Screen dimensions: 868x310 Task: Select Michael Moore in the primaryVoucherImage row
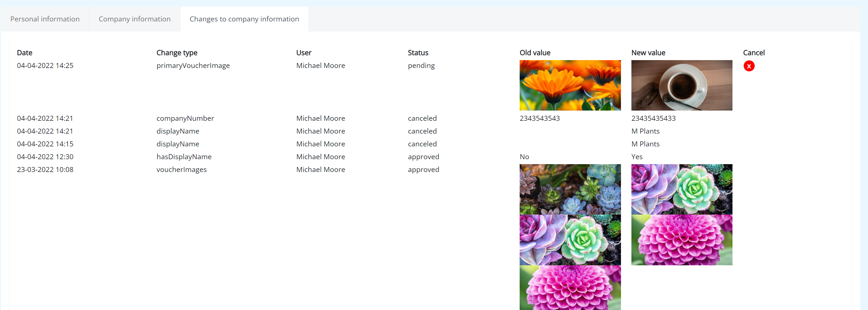pos(320,65)
